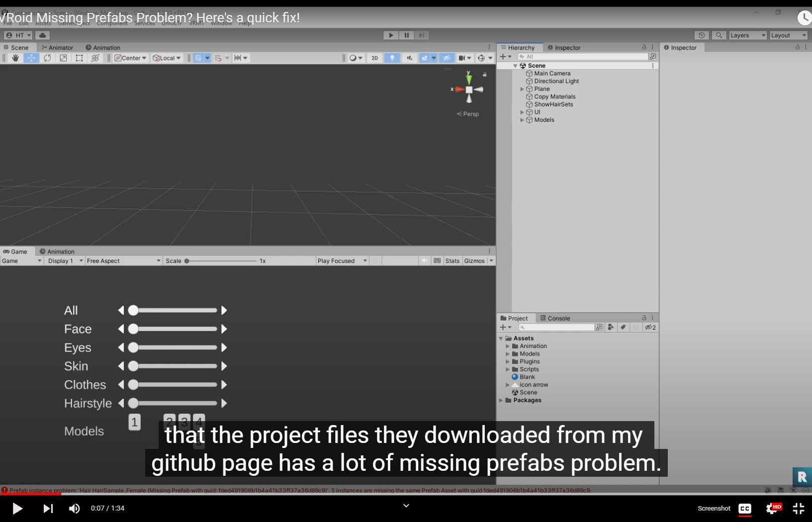Toggle closed captions on video player
The image size is (812, 522).
pos(745,508)
